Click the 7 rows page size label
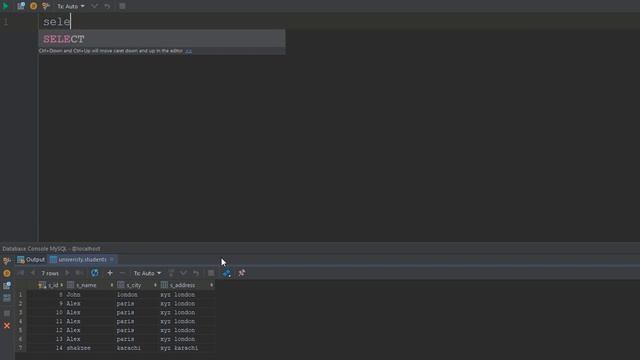Image resolution: width=640 pixels, height=360 pixels. (x=50, y=273)
